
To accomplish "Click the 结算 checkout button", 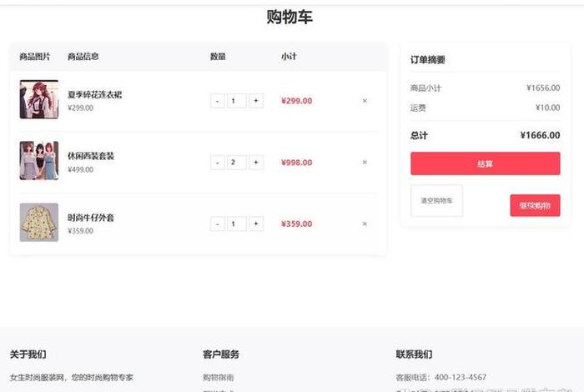I will coord(485,163).
